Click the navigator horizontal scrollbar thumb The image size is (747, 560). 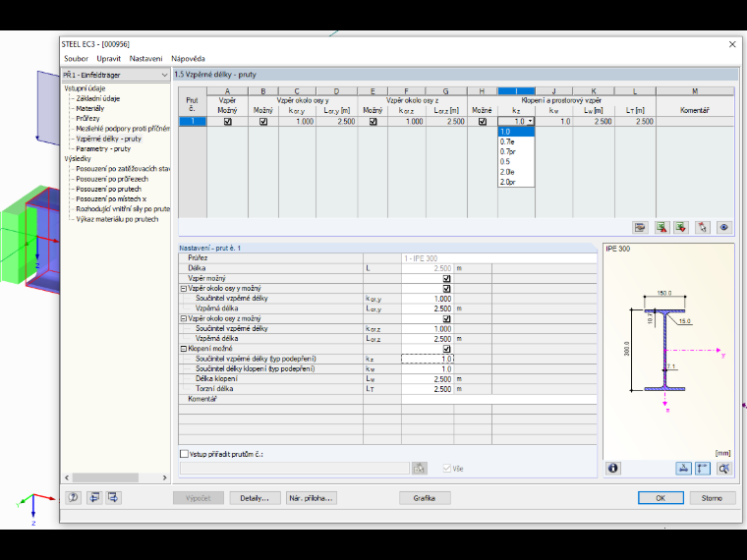(x=105, y=477)
